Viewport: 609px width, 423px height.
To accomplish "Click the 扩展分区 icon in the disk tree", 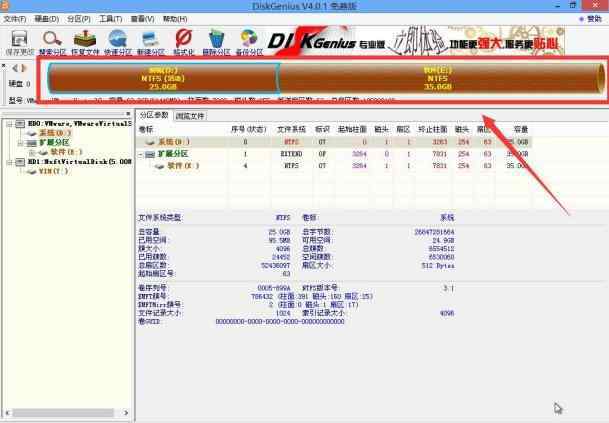I will pos(31,143).
